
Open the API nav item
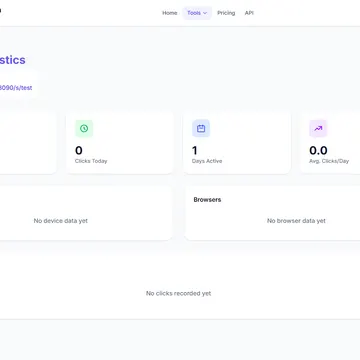click(x=249, y=13)
